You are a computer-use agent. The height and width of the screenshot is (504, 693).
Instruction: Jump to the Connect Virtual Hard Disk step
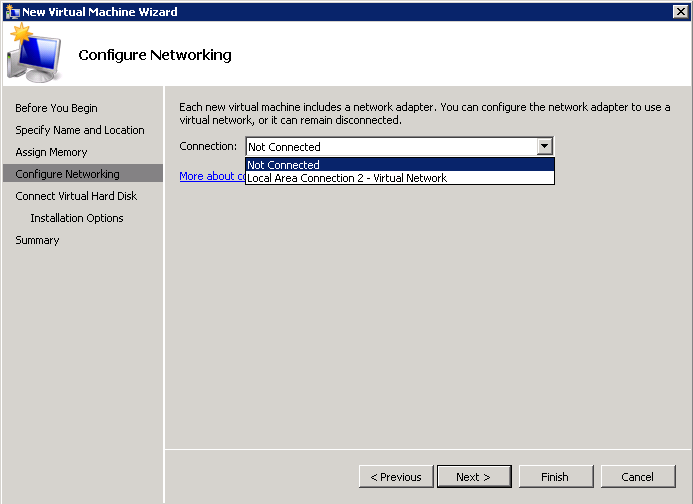[x=76, y=196]
